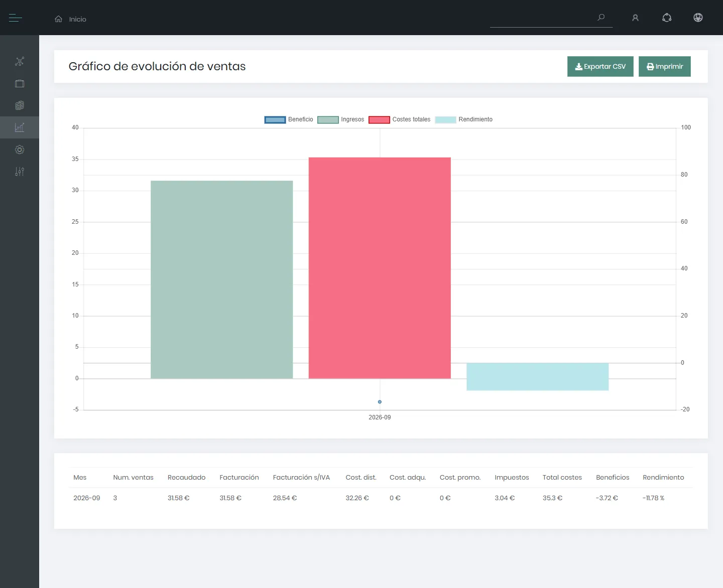Viewport: 723px width, 588px height.
Task: Click the Exportar CSV button
Action: (600, 66)
